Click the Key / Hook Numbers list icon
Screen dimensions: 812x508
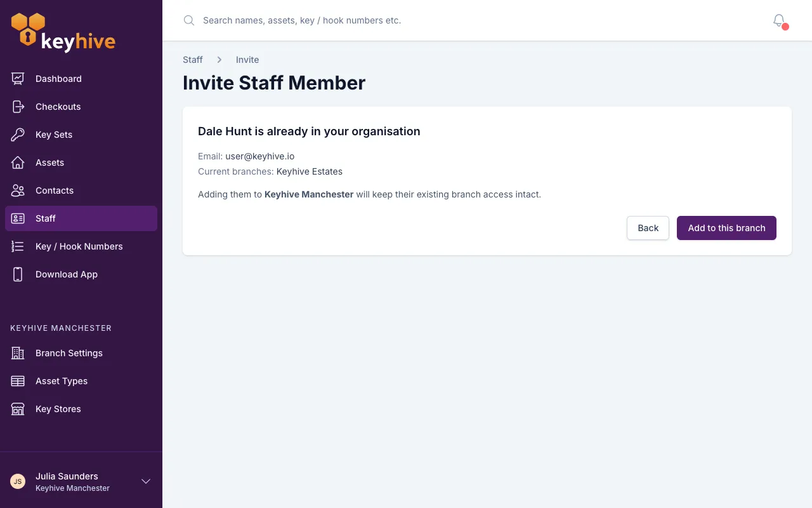(18, 246)
